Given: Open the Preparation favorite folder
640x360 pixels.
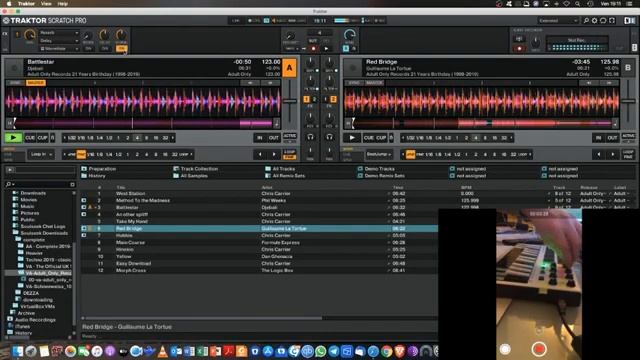Looking at the screenshot, I should pyautogui.click(x=99, y=169).
